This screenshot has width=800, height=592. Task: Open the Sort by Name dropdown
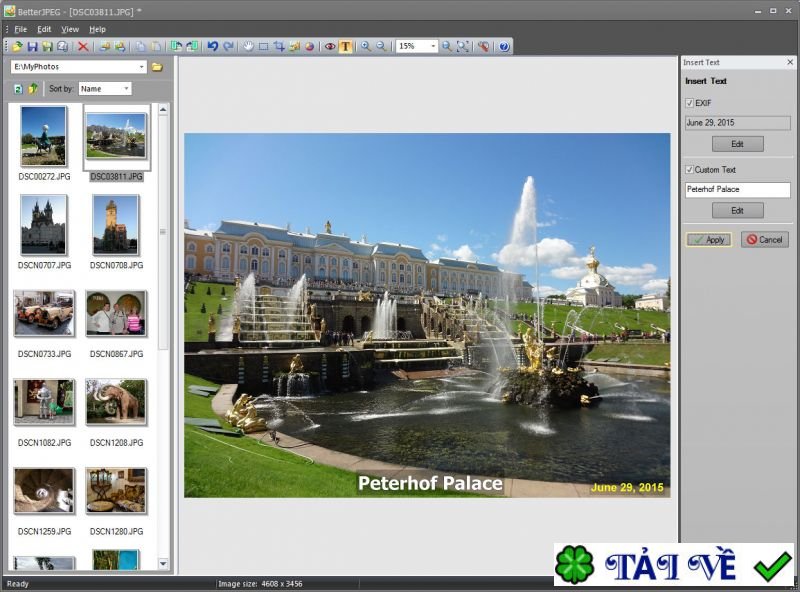coord(126,89)
